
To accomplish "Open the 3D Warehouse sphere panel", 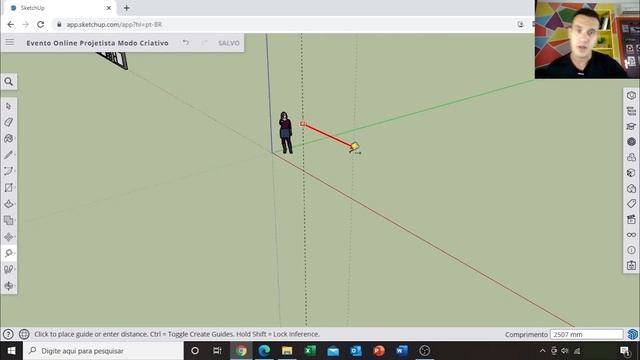I will tap(631, 142).
